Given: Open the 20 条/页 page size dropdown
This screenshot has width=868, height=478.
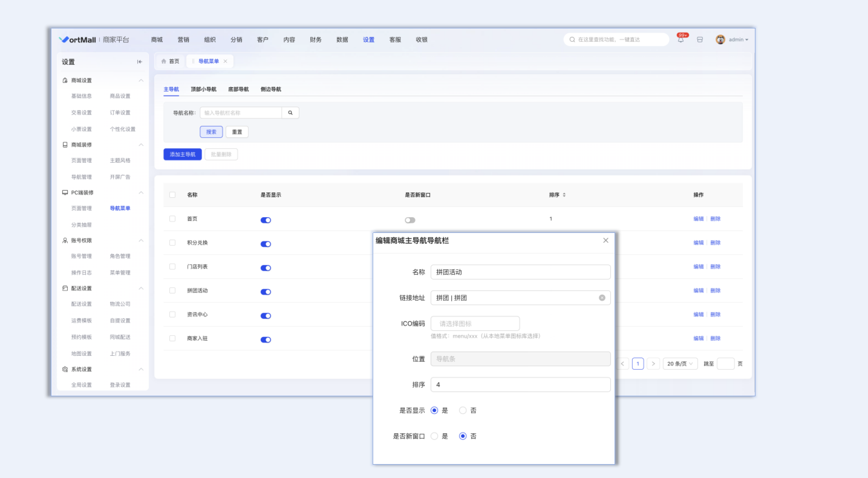Looking at the screenshot, I should tap(680, 364).
